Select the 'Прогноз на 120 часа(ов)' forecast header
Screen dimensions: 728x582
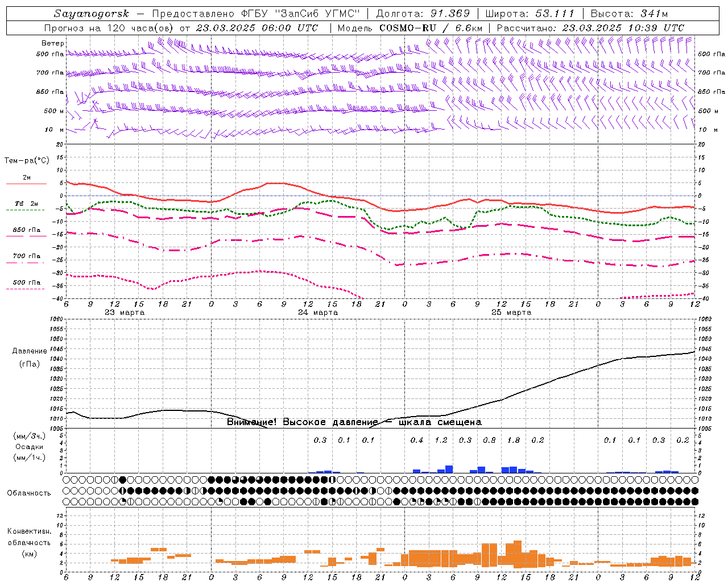(x=109, y=28)
